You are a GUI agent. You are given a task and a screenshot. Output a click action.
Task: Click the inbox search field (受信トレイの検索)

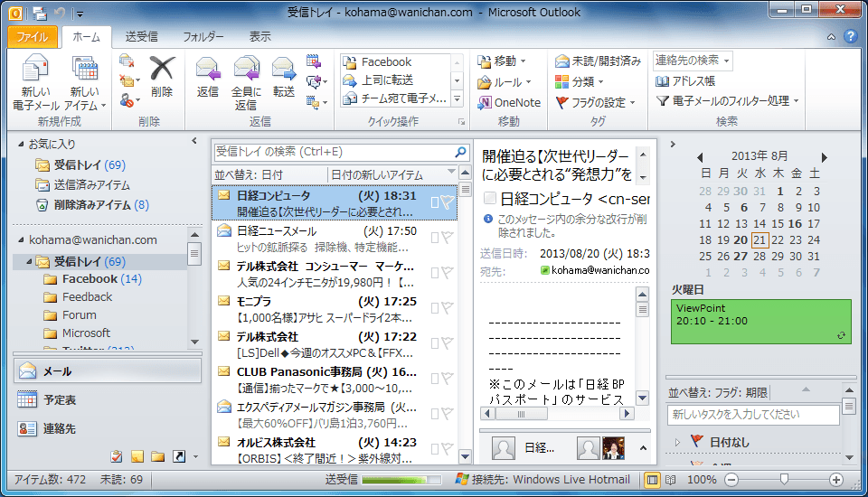(335, 152)
